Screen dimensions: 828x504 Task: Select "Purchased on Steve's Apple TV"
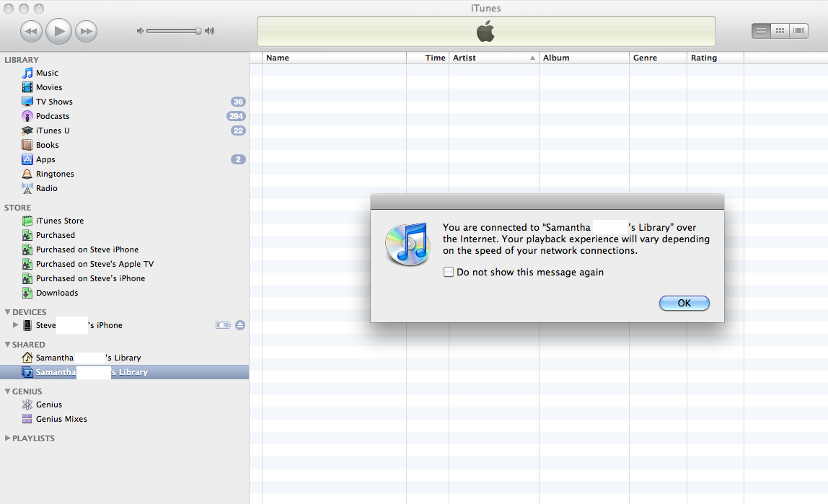point(94,264)
